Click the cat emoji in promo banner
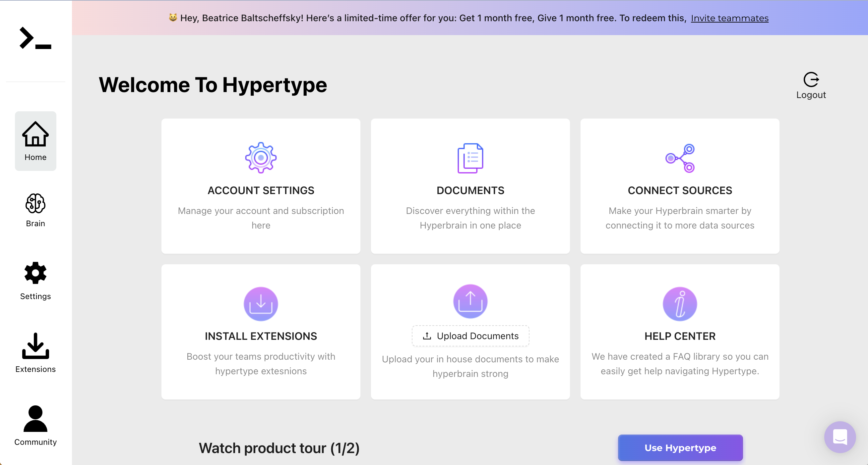Viewport: 868px width, 465px height. [x=173, y=18]
